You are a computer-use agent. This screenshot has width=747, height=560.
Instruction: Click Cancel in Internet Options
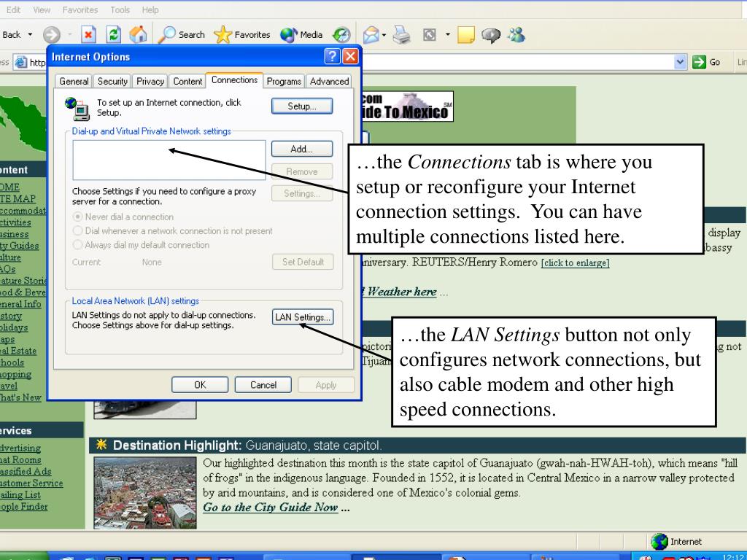[x=263, y=385]
